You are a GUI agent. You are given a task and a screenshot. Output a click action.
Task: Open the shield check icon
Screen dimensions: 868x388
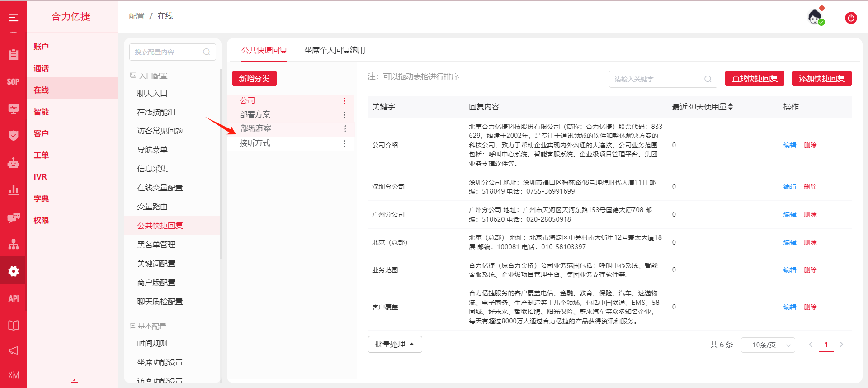14,136
